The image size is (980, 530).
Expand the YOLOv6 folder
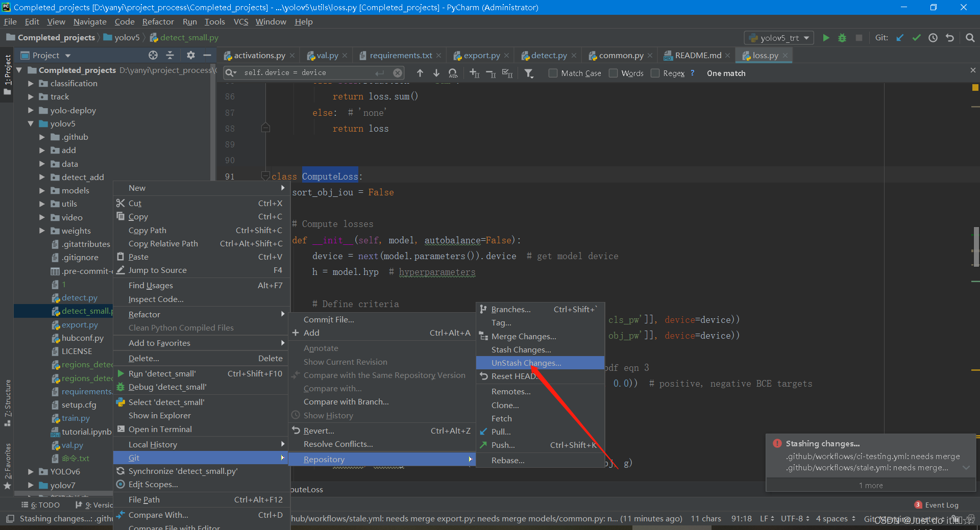point(31,471)
